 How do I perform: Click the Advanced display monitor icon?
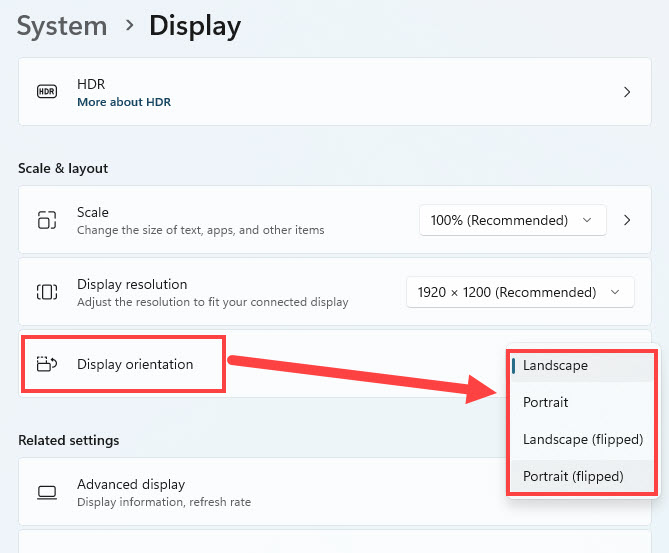[47, 492]
